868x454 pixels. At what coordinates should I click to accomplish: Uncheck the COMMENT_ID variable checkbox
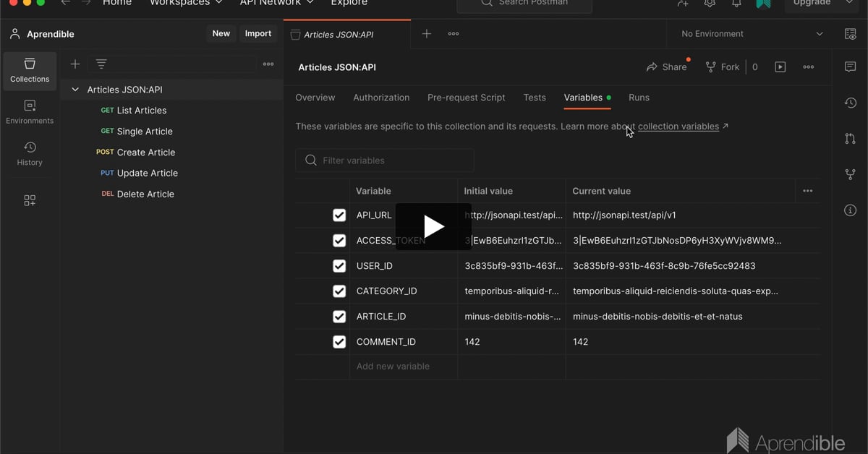(x=339, y=342)
